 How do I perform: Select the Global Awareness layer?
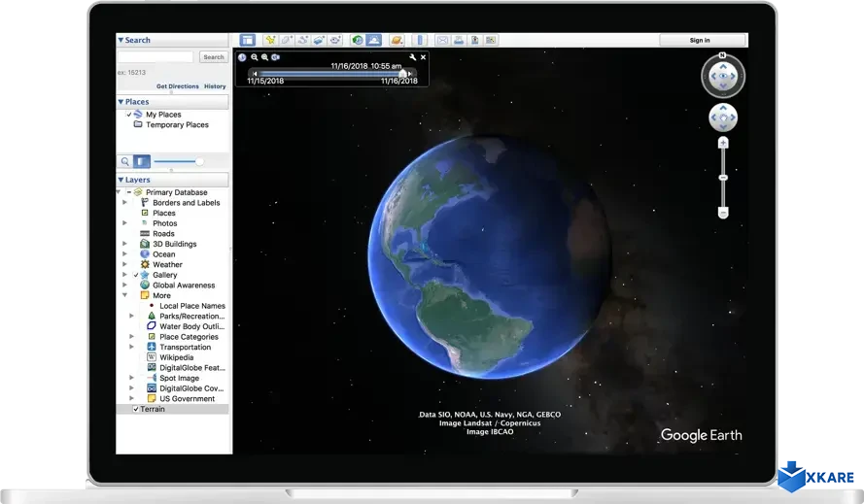pos(184,286)
